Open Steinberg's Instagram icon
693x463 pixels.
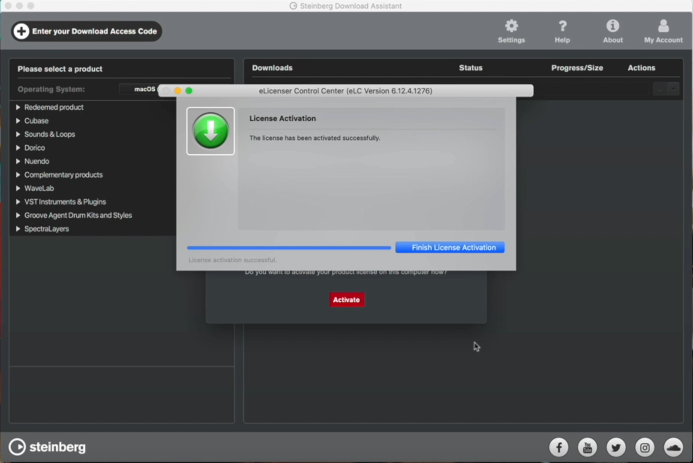pos(645,448)
